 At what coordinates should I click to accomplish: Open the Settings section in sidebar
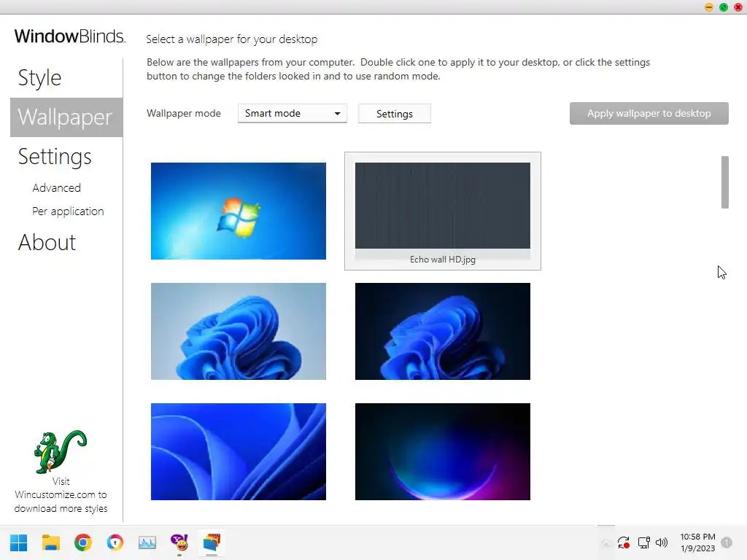pyautogui.click(x=55, y=157)
